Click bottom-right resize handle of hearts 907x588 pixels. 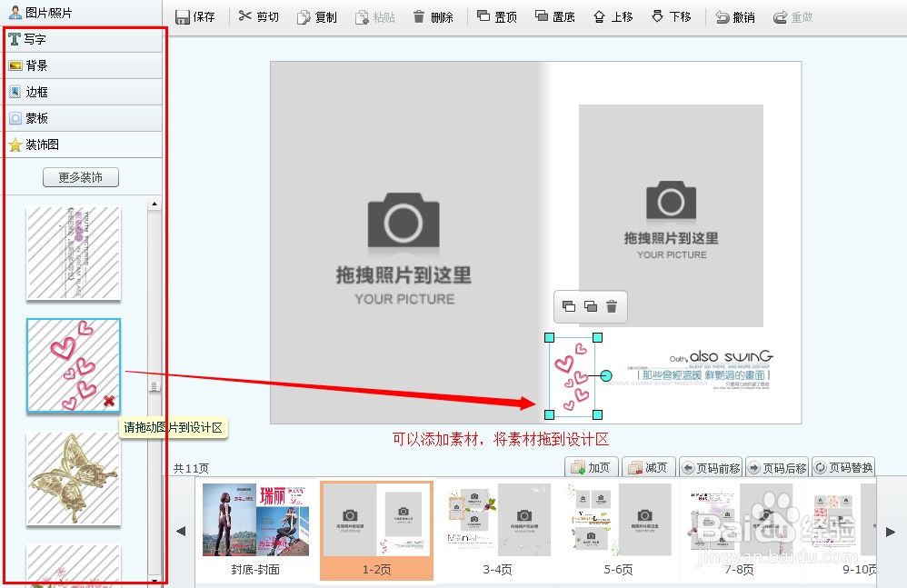597,414
